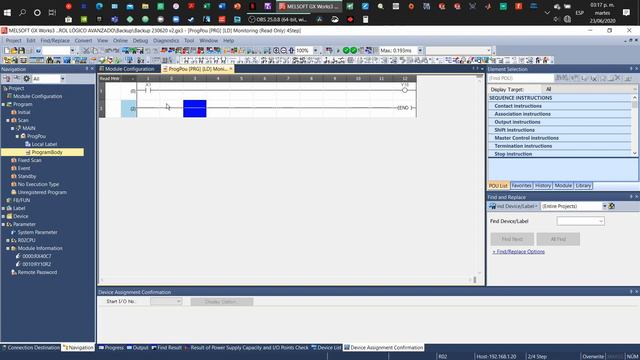The height and width of the screenshot is (360, 640).
Task: Open the Convert menu
Action: coord(83,40)
